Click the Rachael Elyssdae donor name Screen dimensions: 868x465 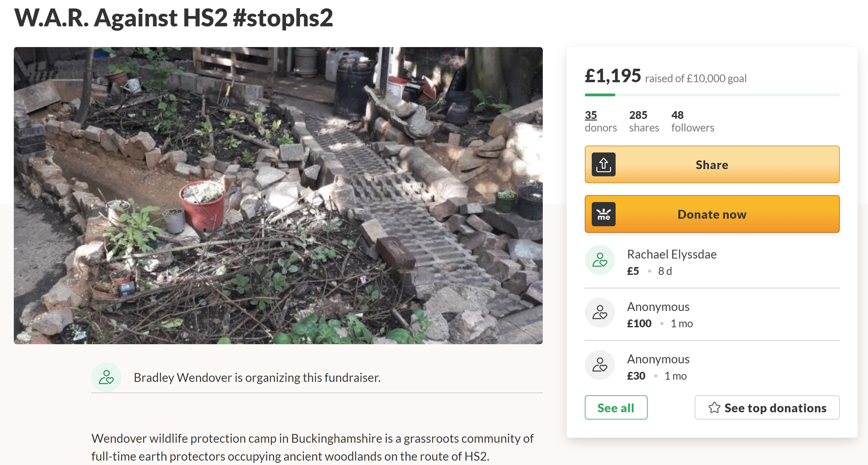pyautogui.click(x=671, y=254)
